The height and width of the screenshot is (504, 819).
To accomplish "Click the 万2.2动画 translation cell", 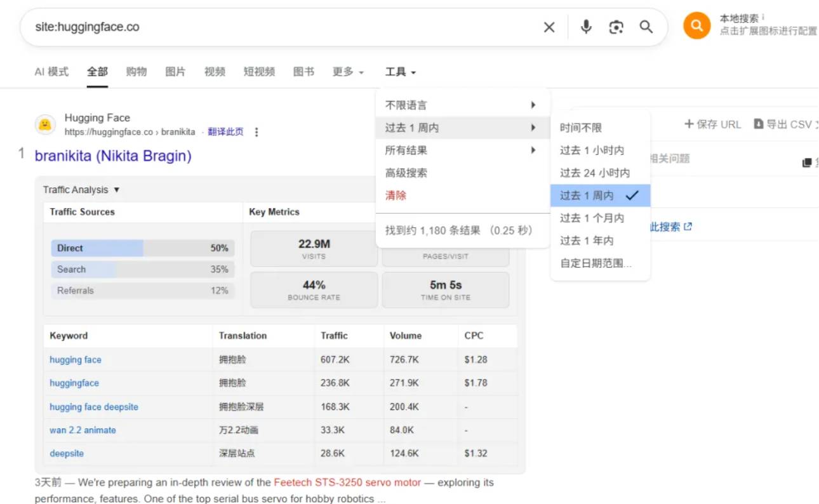I will coord(239,430).
